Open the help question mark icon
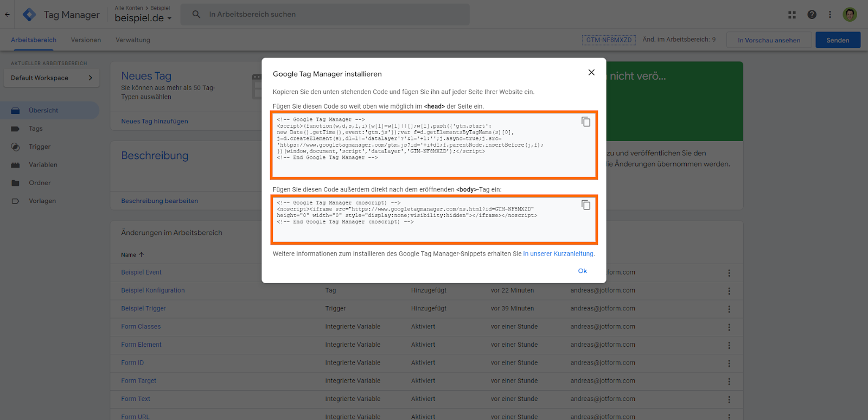 812,15
